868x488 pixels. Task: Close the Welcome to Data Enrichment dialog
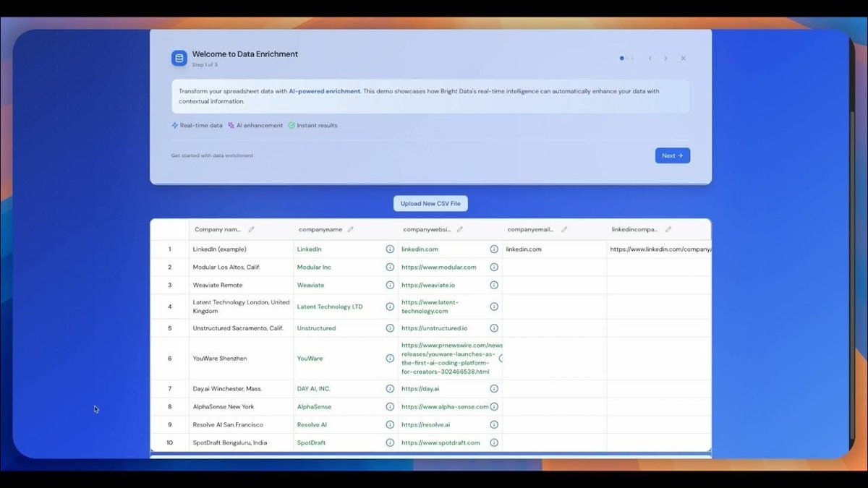(x=684, y=58)
